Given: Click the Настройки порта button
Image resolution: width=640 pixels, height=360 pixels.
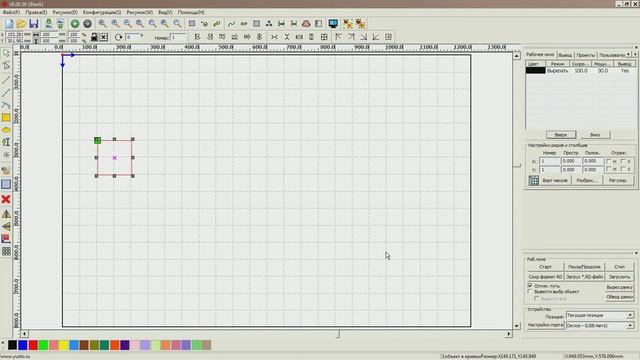Looking at the screenshot, I should click(545, 325).
